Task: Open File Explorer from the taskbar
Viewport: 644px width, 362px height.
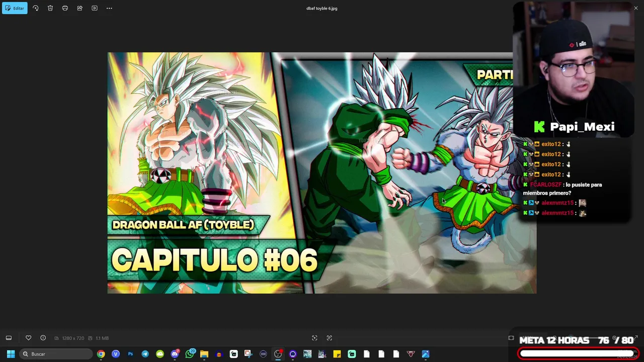Action: (204, 354)
